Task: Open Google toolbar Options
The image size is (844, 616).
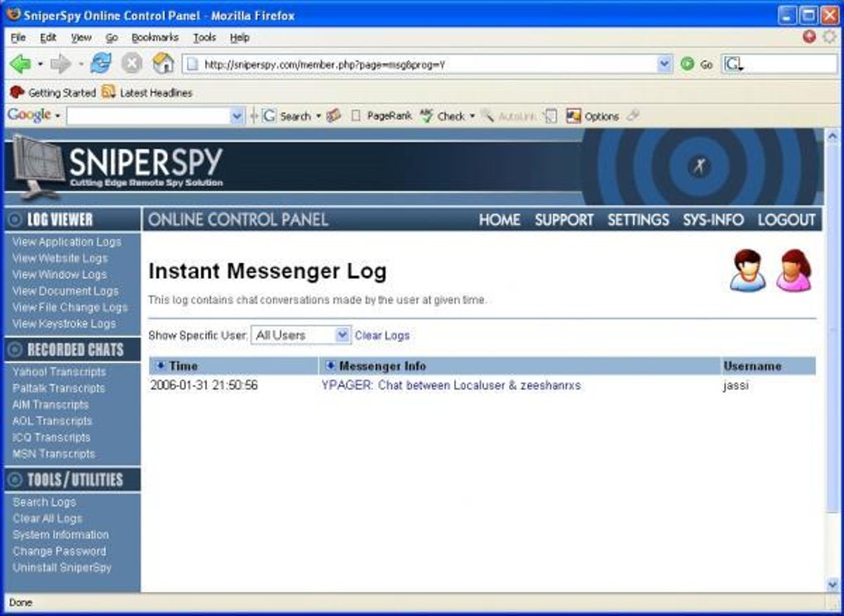Action: (x=592, y=117)
